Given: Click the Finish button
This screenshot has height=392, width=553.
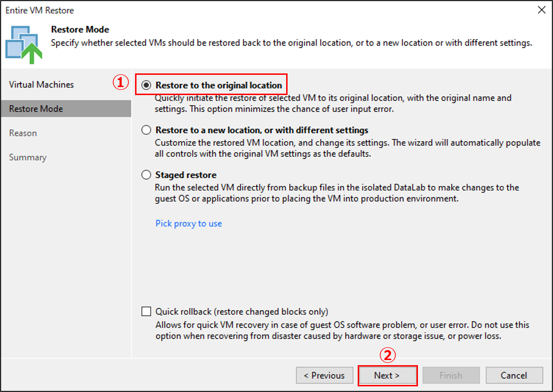Looking at the screenshot, I should click(451, 376).
